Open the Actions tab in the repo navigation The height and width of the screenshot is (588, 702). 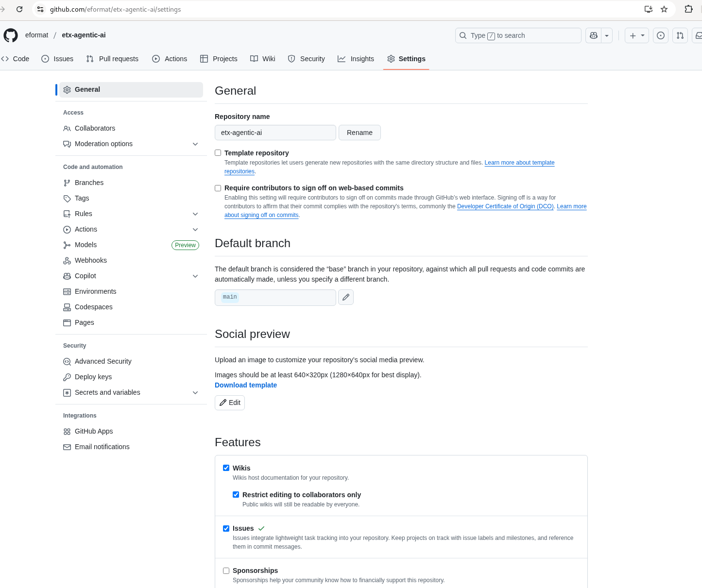(x=170, y=59)
